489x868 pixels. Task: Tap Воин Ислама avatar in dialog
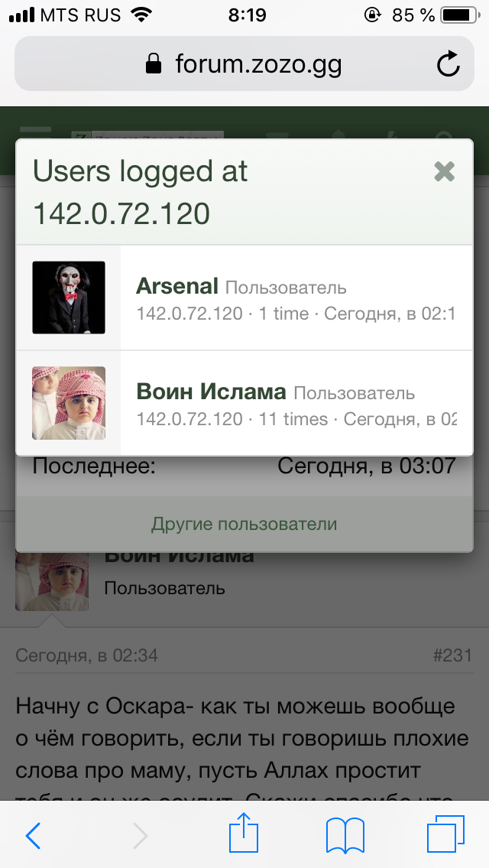click(69, 403)
